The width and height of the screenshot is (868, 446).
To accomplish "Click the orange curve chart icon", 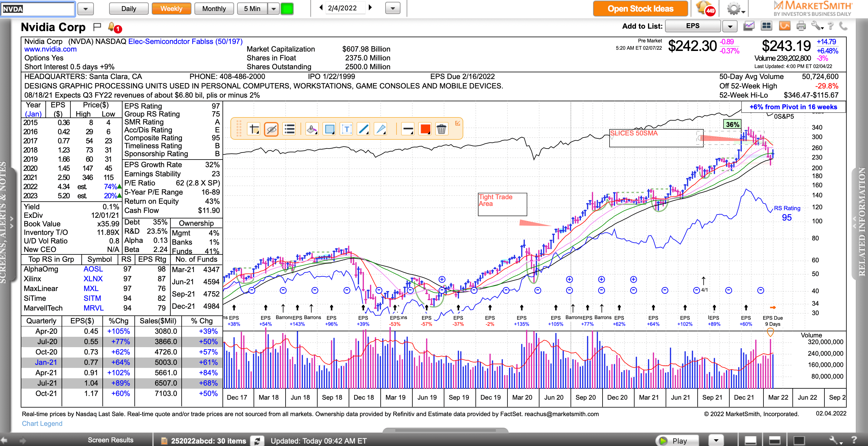I will 784,26.
